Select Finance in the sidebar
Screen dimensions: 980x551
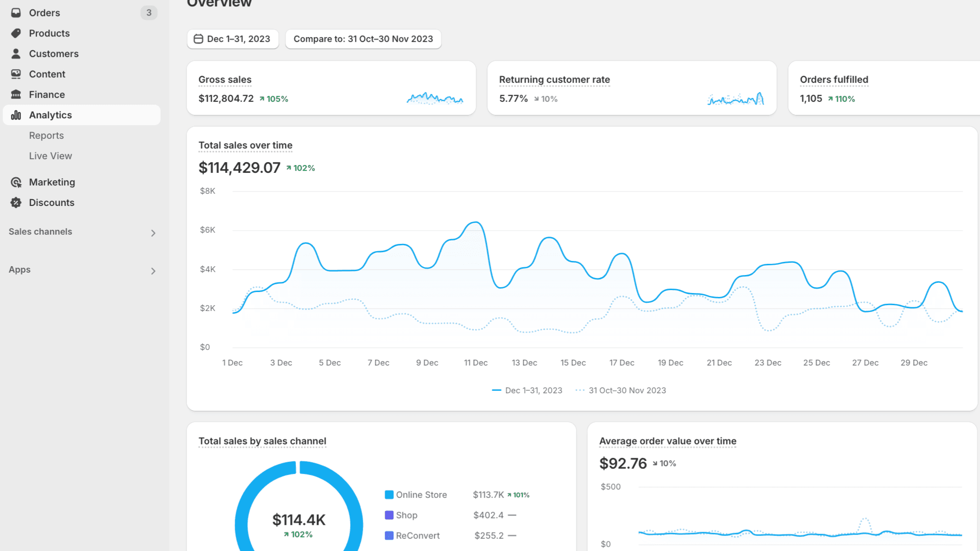pos(82,94)
